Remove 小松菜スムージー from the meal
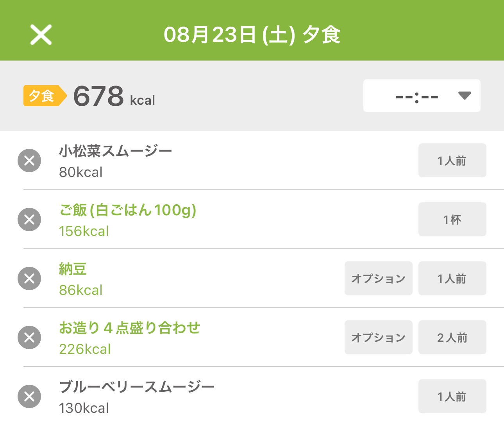 coord(29,161)
